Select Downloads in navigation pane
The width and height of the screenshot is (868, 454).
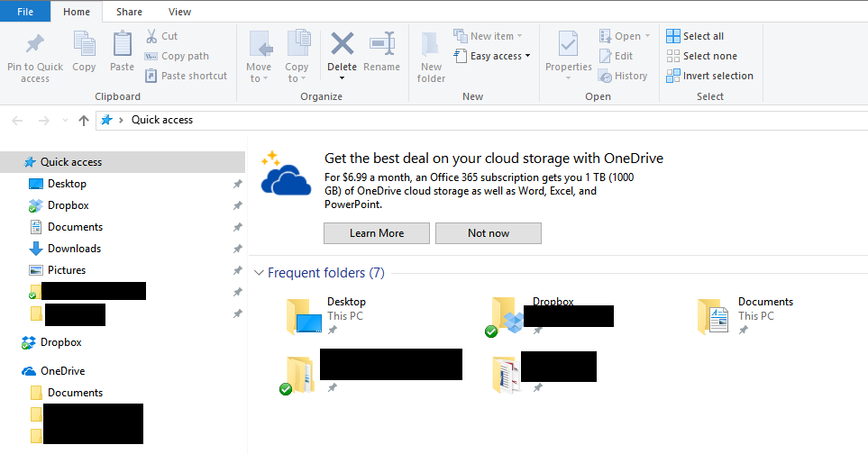74,249
